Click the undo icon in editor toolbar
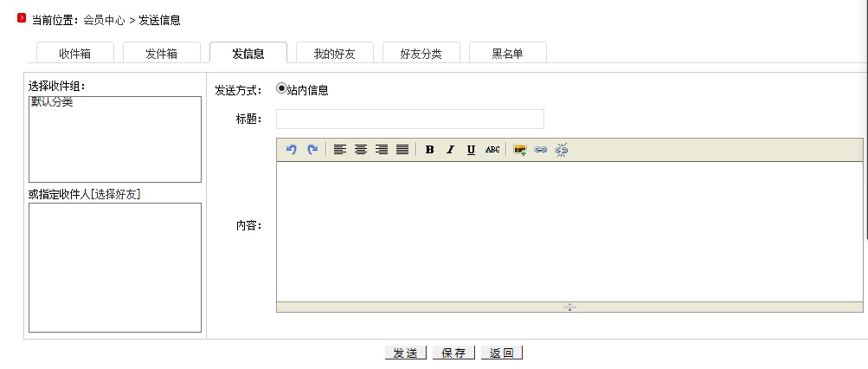This screenshot has height=369, width=868. coord(292,150)
